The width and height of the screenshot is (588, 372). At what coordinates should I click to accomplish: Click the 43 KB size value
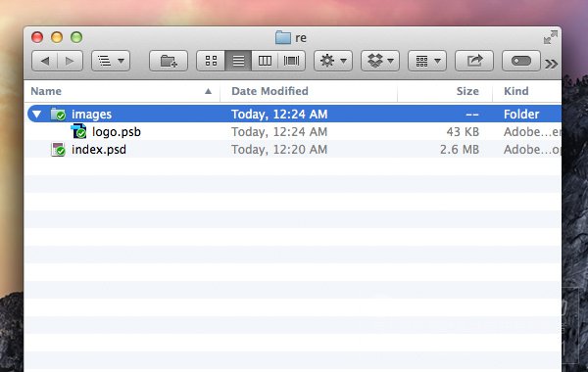tap(463, 132)
